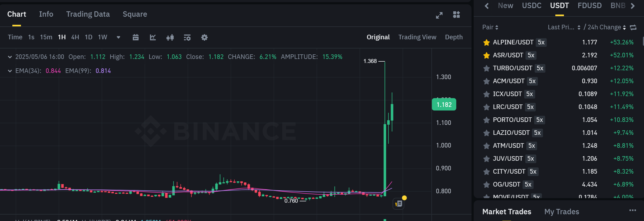Click left arrow of market tabs

click(487, 6)
